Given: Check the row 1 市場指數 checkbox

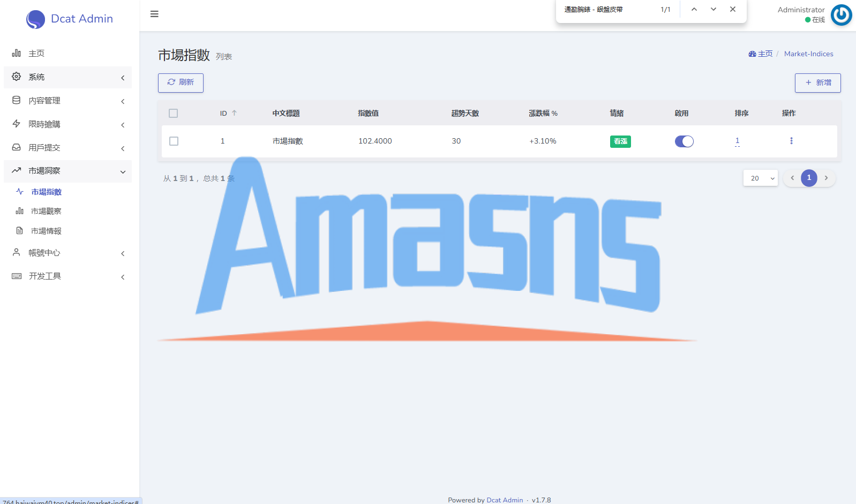Looking at the screenshot, I should (x=174, y=141).
